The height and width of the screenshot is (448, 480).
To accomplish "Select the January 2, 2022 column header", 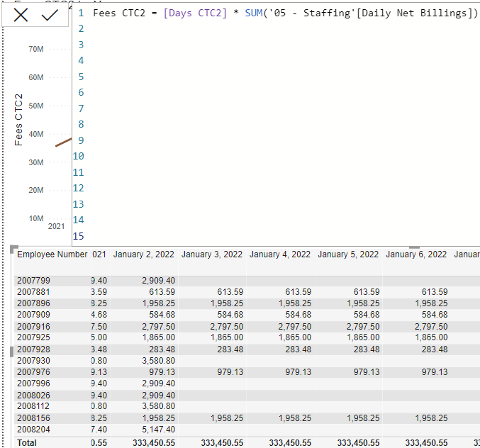I will [143, 254].
